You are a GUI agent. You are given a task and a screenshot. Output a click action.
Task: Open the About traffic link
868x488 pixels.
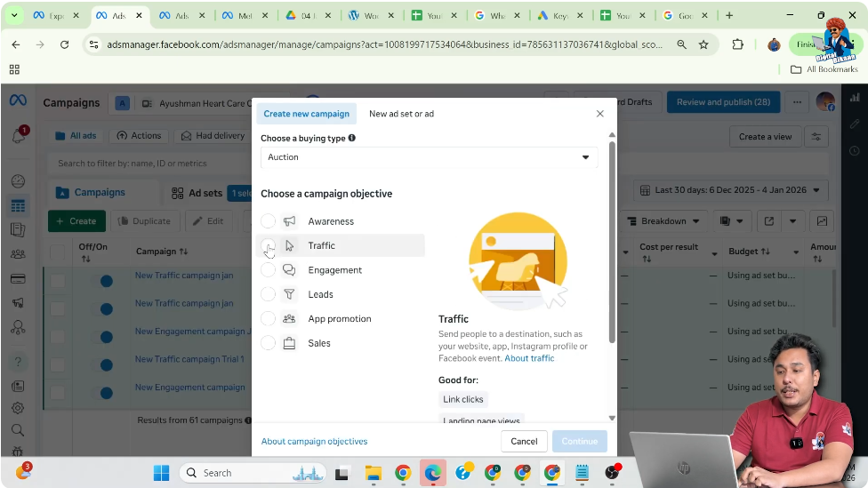tap(529, 358)
